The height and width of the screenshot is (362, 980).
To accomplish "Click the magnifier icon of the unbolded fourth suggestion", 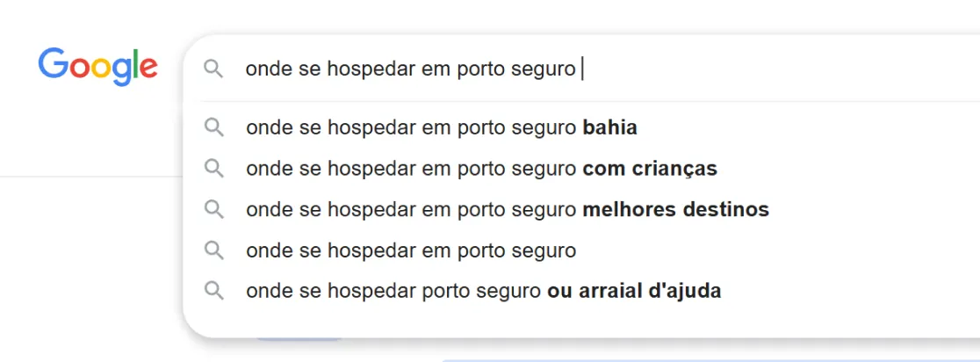I will (x=213, y=250).
